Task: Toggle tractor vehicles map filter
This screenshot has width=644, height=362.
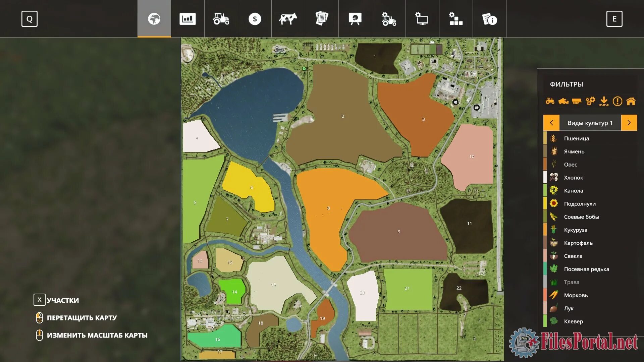Action: (550, 101)
